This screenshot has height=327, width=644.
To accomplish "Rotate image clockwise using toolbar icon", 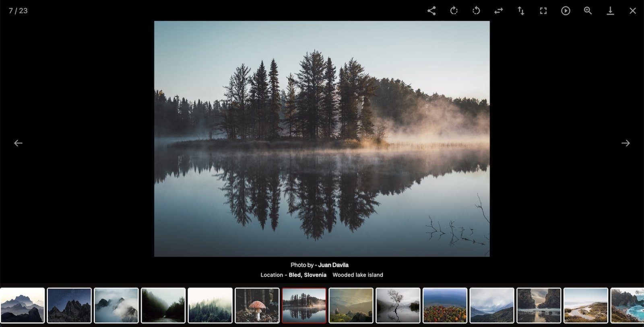I will [x=454, y=11].
